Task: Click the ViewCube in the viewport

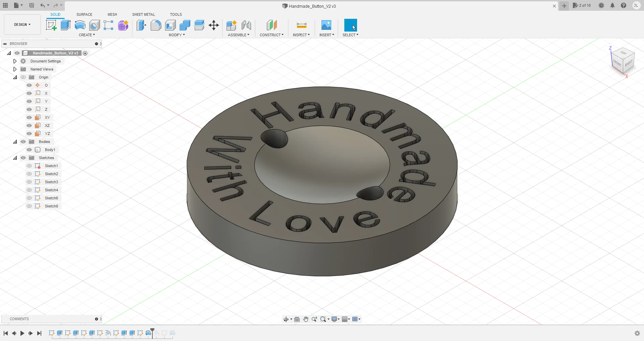Action: [x=623, y=61]
